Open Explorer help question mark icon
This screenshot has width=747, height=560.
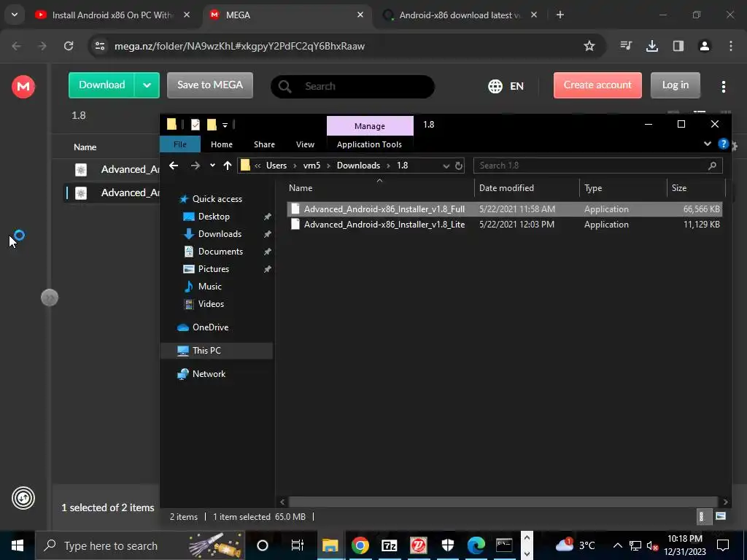point(723,144)
